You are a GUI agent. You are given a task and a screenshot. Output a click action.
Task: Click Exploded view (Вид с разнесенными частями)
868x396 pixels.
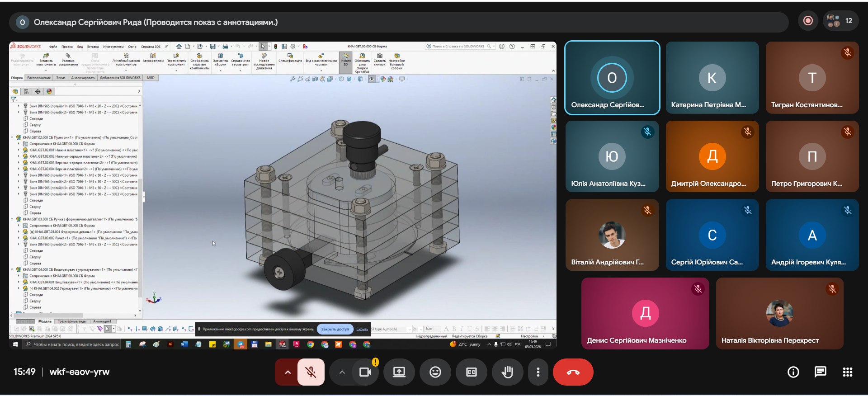click(x=321, y=60)
